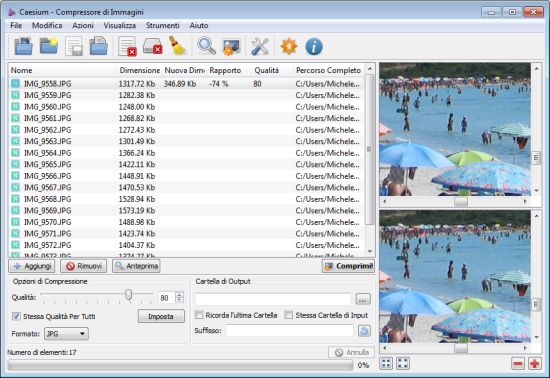Click the Open List folder icon
This screenshot has height=378, width=550.
99,46
